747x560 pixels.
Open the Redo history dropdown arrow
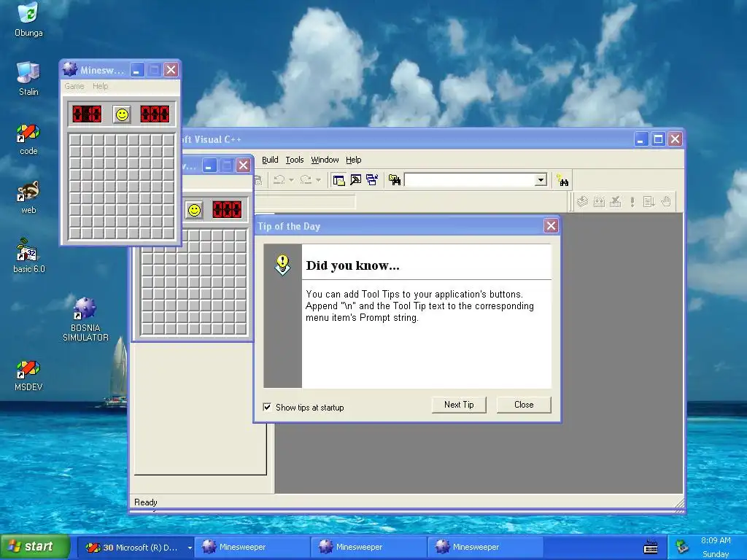click(318, 180)
